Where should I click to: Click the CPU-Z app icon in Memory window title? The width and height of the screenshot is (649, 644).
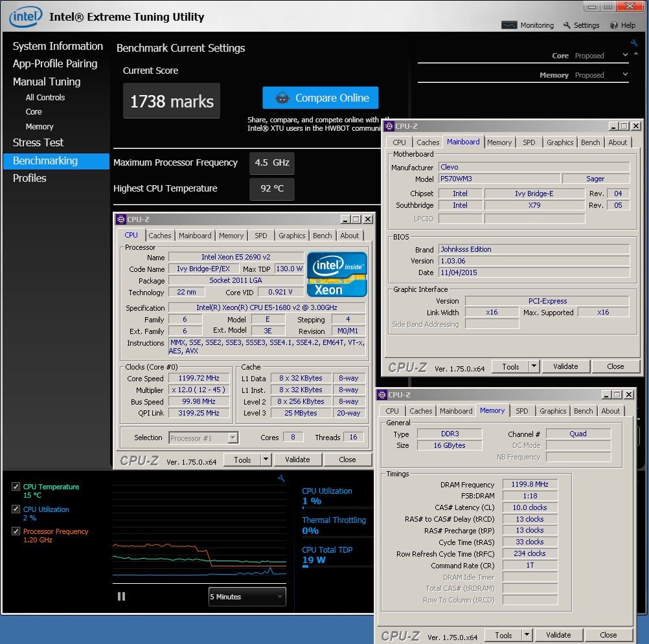[382, 395]
